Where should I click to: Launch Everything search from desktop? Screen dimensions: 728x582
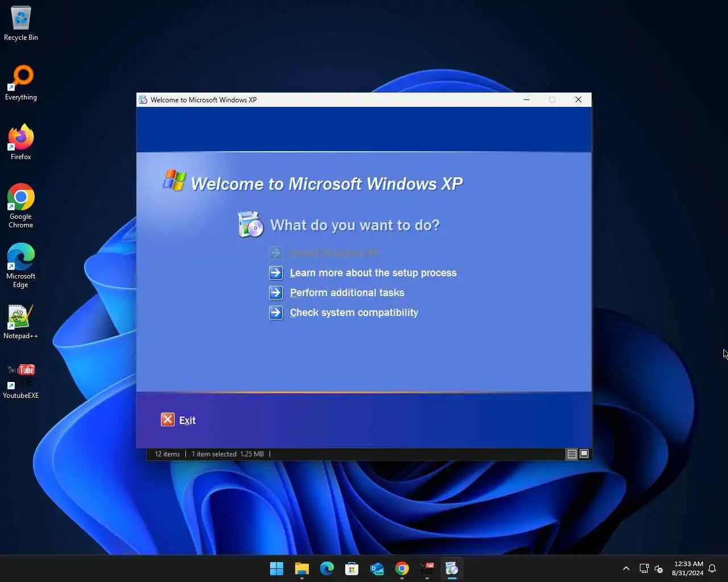coord(21,83)
